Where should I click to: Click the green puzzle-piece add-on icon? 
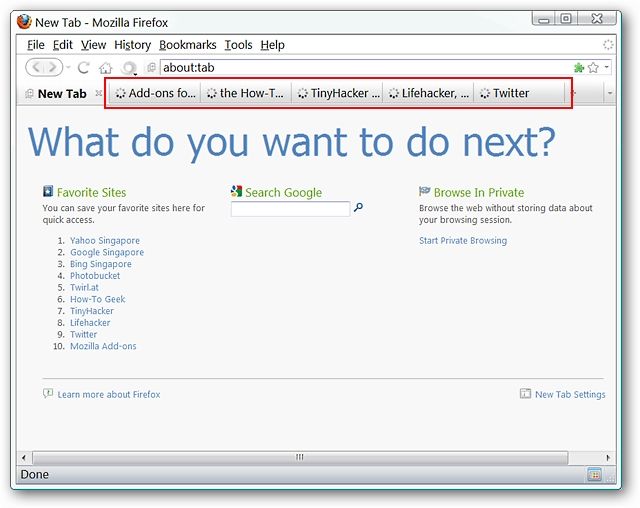tap(579, 67)
